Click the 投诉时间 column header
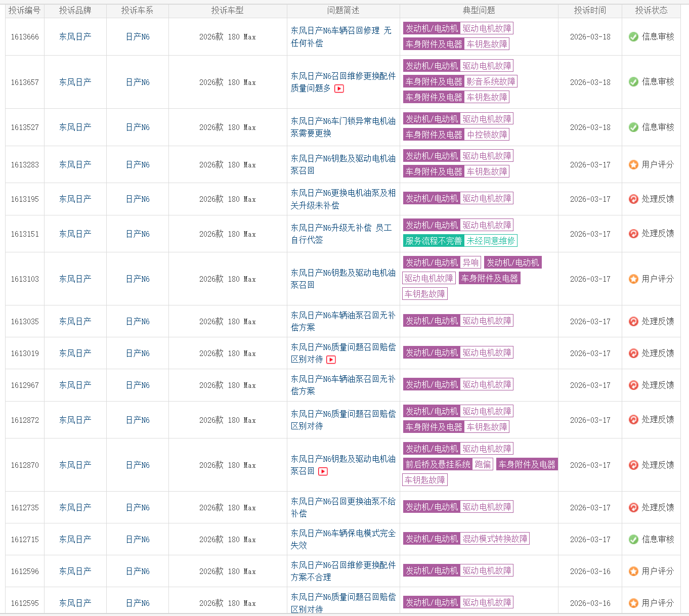689x616 pixels. click(x=590, y=11)
